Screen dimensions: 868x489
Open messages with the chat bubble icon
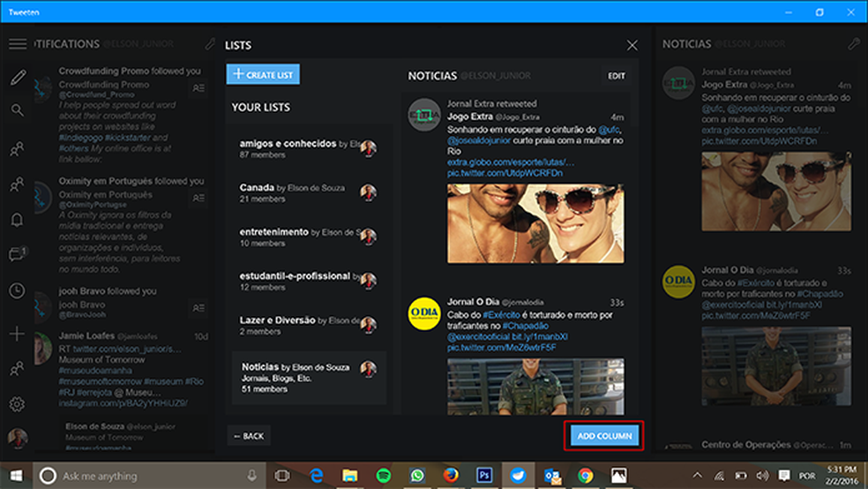click(17, 254)
